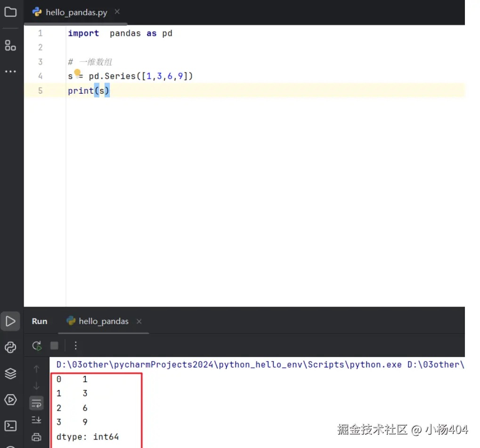Click line number 5 in the gutter
Viewport: 480px width, 448px height.
coord(41,90)
